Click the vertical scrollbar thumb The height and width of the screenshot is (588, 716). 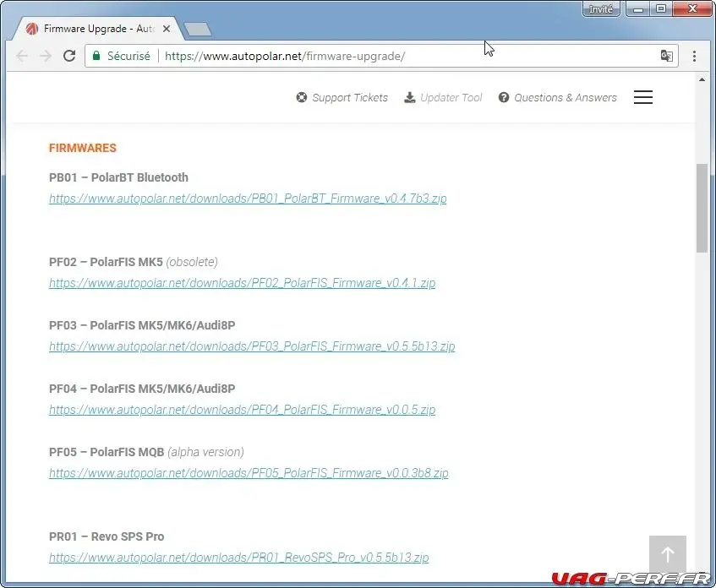click(x=702, y=208)
